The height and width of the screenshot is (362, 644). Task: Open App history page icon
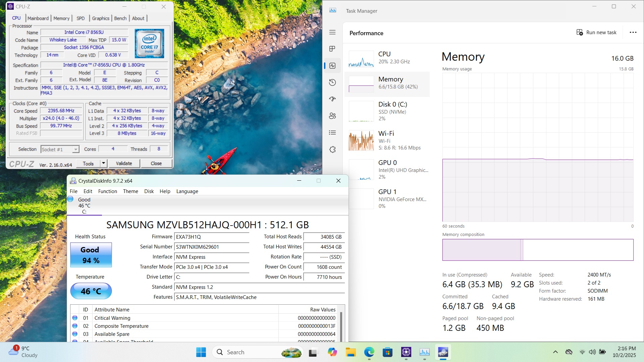(x=332, y=82)
